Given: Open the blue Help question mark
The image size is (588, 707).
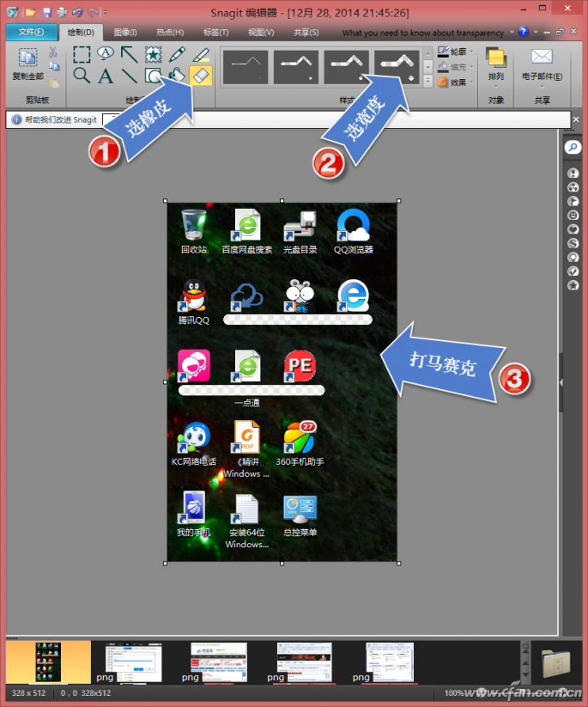Looking at the screenshot, I should click(523, 32).
